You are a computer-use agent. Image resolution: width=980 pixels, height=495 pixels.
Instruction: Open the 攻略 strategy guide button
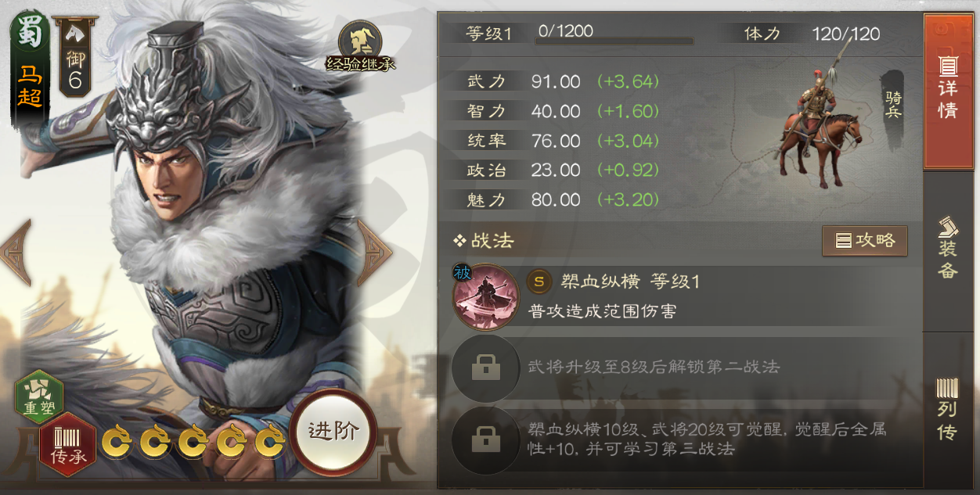point(865,241)
